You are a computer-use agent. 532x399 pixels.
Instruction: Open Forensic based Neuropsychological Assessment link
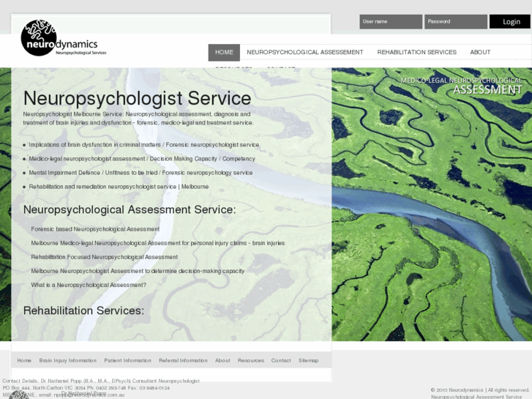[x=95, y=229]
